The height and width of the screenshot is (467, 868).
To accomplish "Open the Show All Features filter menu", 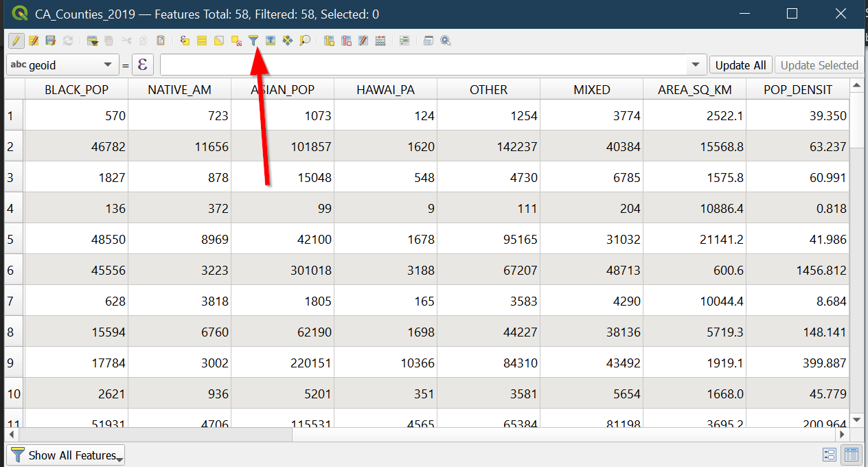I will click(x=66, y=455).
